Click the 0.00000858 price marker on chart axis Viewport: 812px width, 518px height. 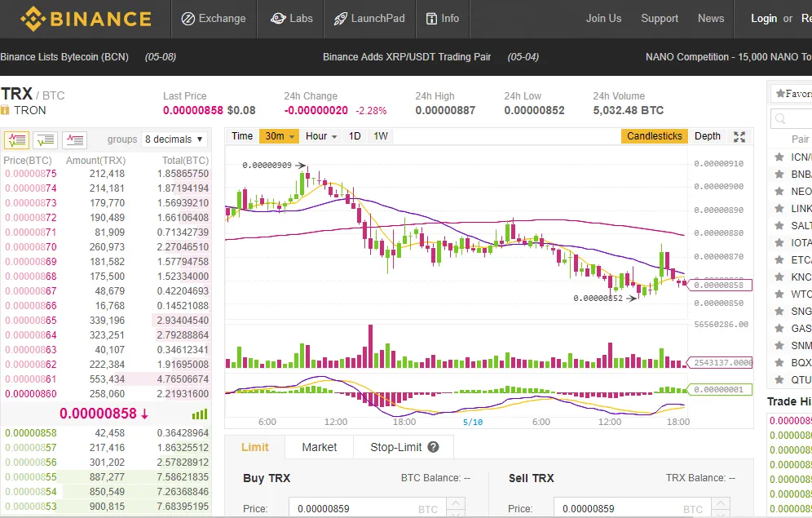point(720,285)
